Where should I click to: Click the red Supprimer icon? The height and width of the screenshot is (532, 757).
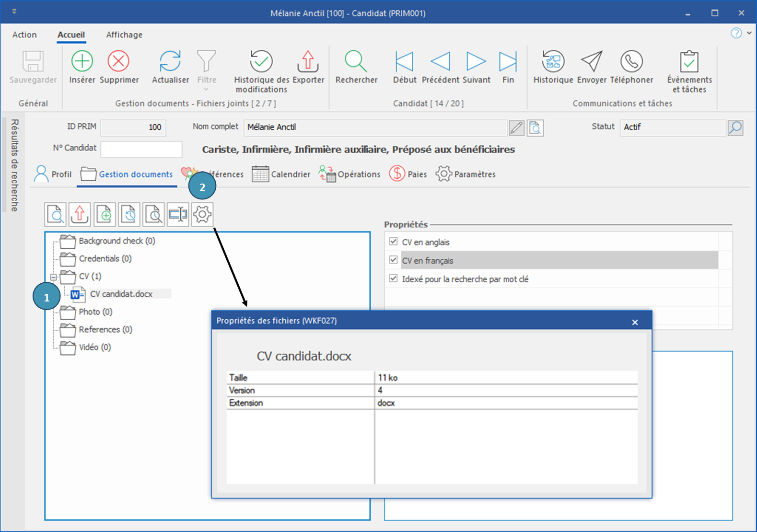[118, 61]
